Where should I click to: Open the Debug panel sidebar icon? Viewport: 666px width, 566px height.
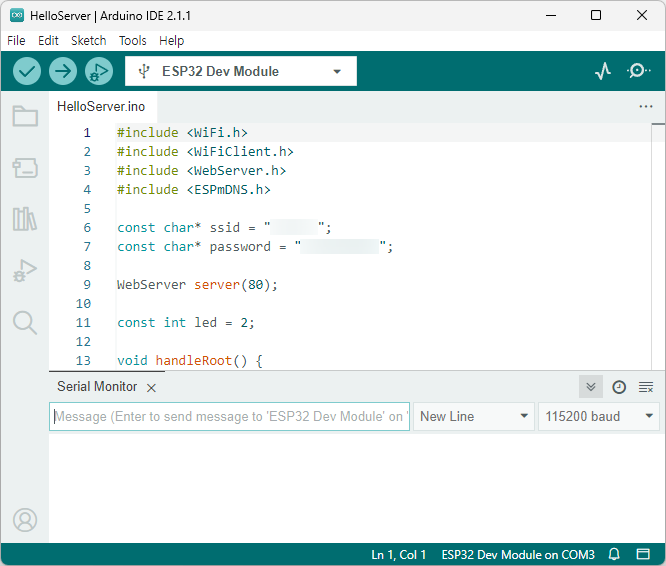25,270
